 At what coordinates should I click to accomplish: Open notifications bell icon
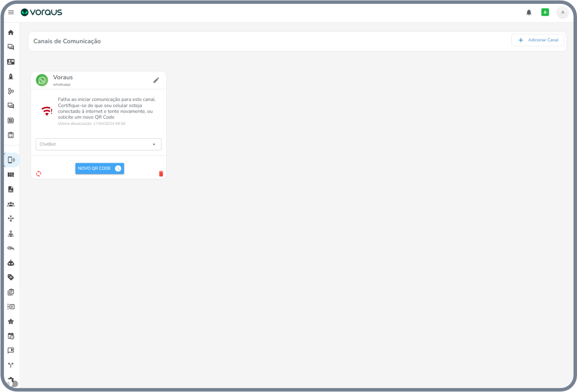click(x=529, y=12)
